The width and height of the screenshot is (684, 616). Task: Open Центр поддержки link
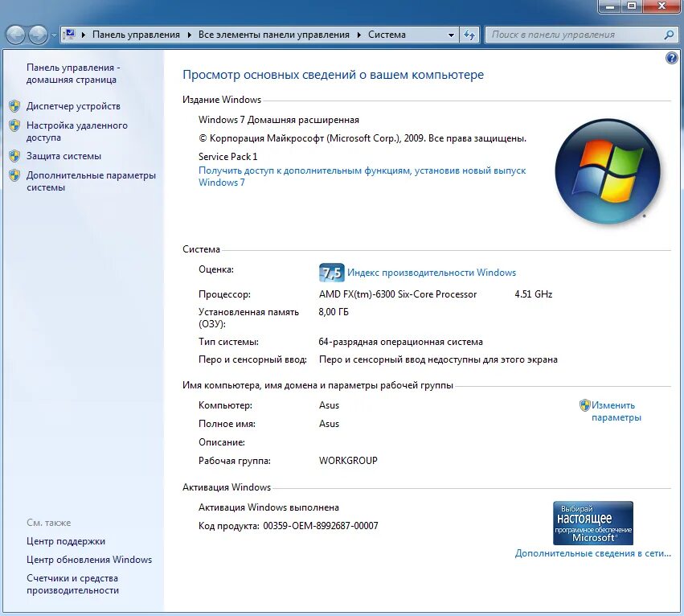click(66, 541)
